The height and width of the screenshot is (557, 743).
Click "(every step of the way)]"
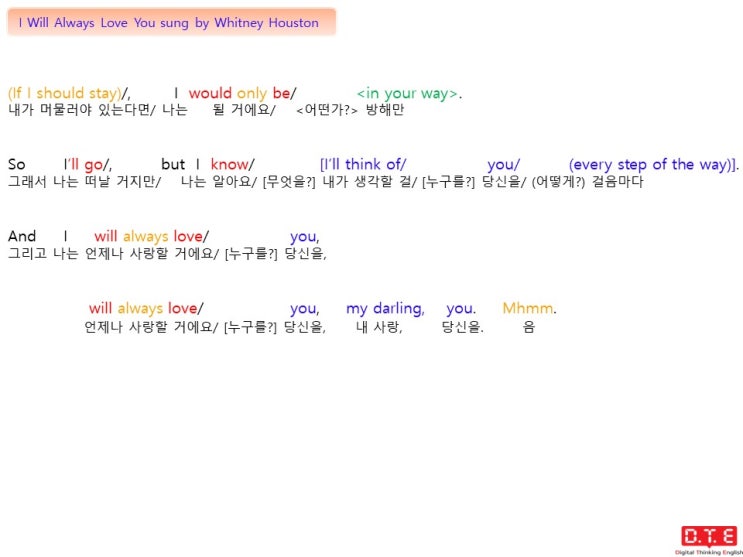652,164
